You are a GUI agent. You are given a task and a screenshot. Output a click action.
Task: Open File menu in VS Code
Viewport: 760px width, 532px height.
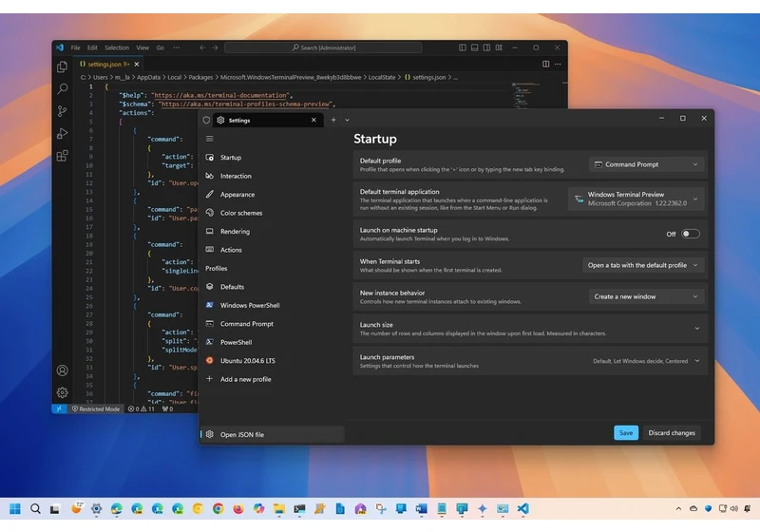(76, 47)
